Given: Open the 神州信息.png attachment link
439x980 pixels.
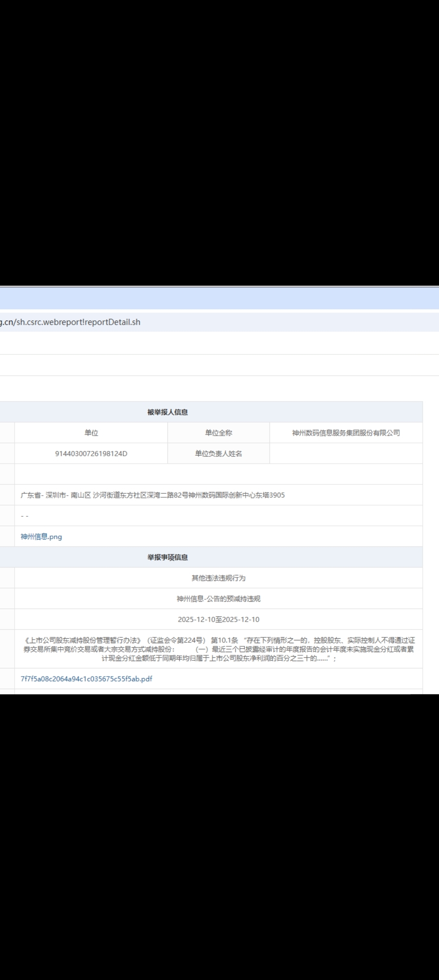Looking at the screenshot, I should (41, 536).
